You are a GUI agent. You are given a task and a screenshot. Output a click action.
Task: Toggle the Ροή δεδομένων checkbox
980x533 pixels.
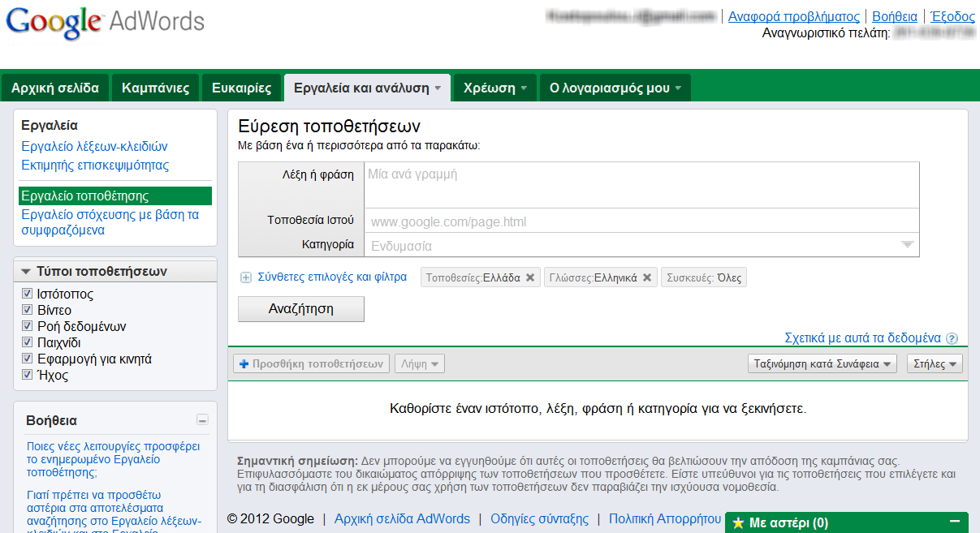(x=27, y=326)
